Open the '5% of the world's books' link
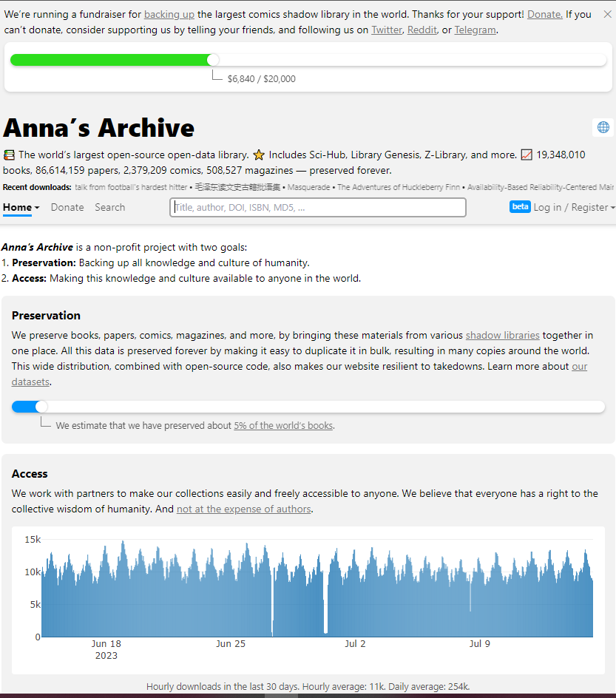This screenshot has height=698, width=616. pyautogui.click(x=283, y=426)
